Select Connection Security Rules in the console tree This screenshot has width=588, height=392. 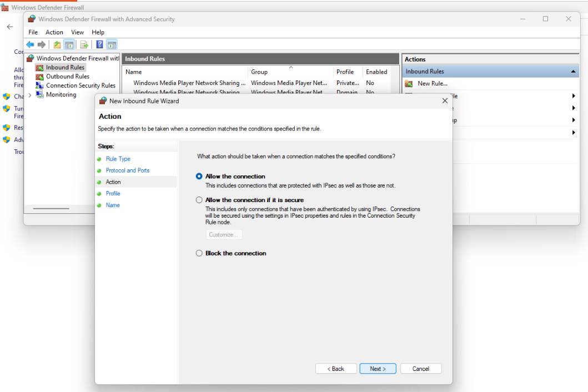[81, 86]
